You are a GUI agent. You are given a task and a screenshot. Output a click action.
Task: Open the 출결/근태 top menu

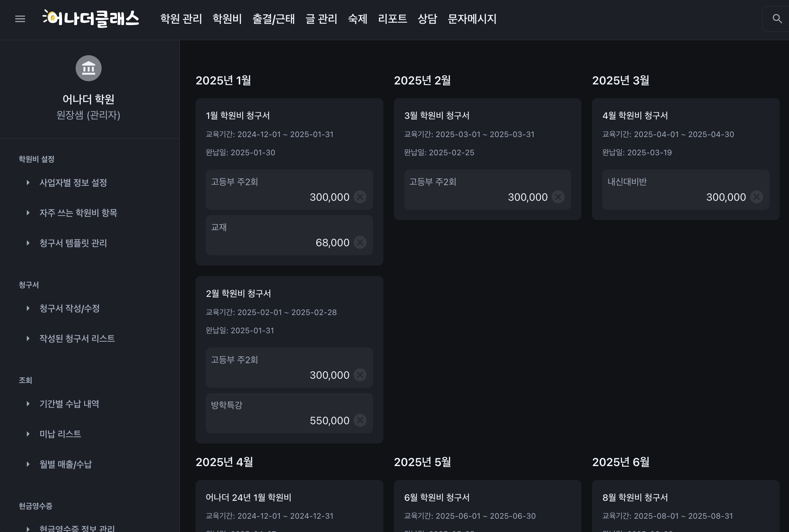[x=273, y=19]
